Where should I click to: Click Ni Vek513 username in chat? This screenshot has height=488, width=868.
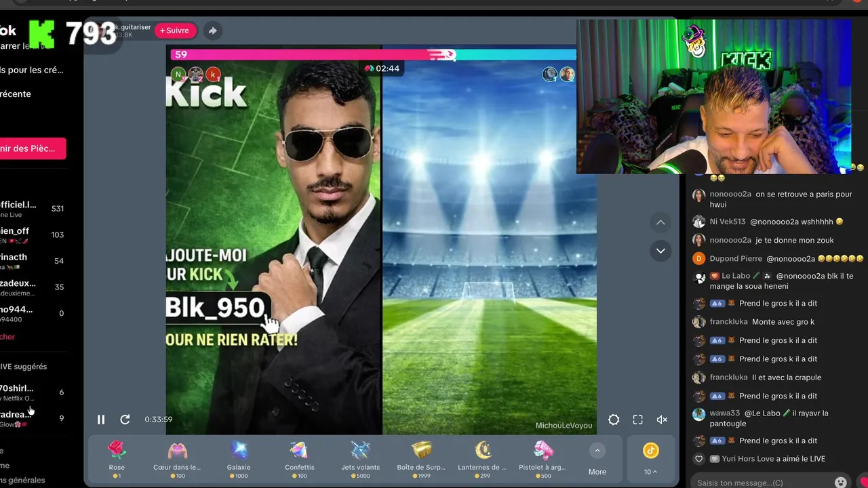click(x=728, y=222)
